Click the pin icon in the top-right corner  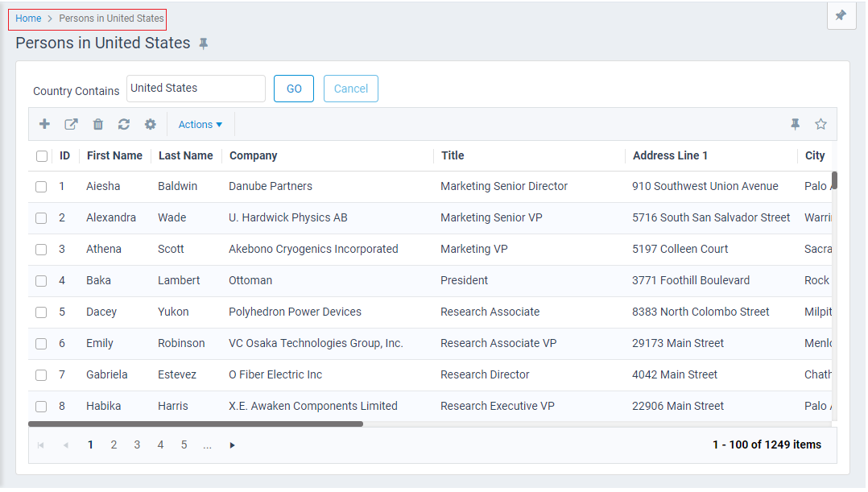click(841, 15)
